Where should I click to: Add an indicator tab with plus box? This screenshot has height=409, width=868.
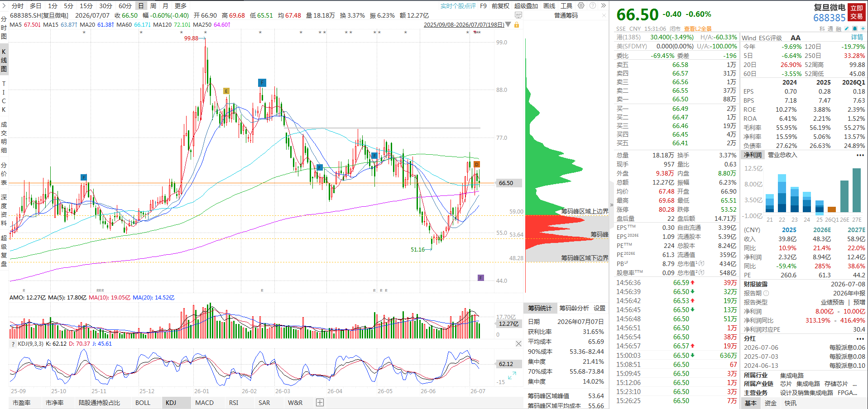(x=320, y=403)
